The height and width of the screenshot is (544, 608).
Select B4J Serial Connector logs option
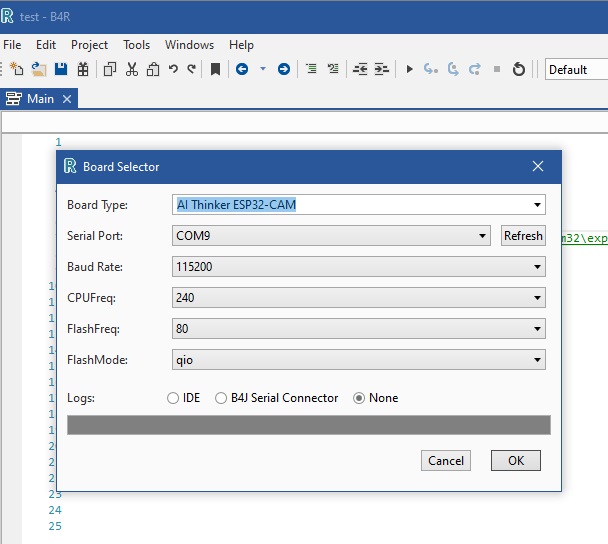tap(221, 398)
